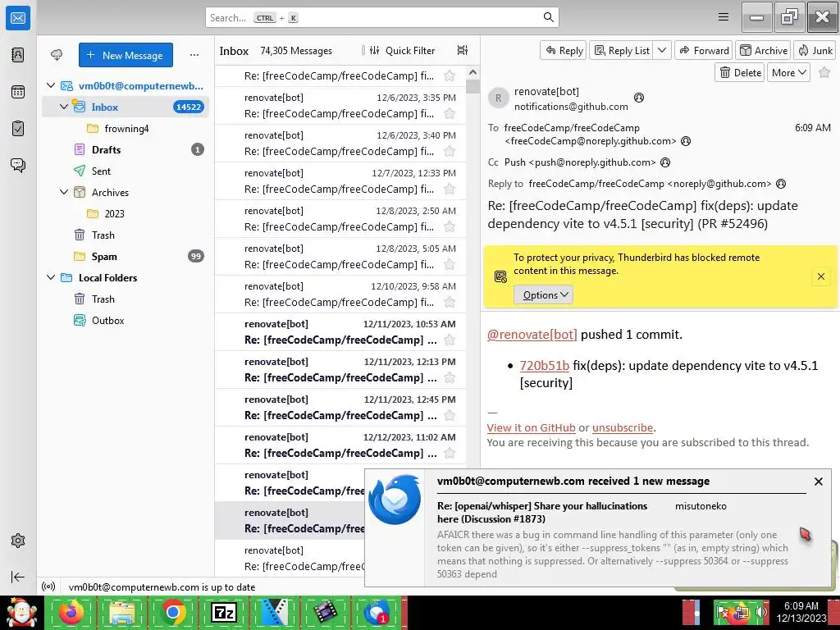The height and width of the screenshot is (630, 840).
Task: Click View it on GitHub link
Action: [x=531, y=427]
